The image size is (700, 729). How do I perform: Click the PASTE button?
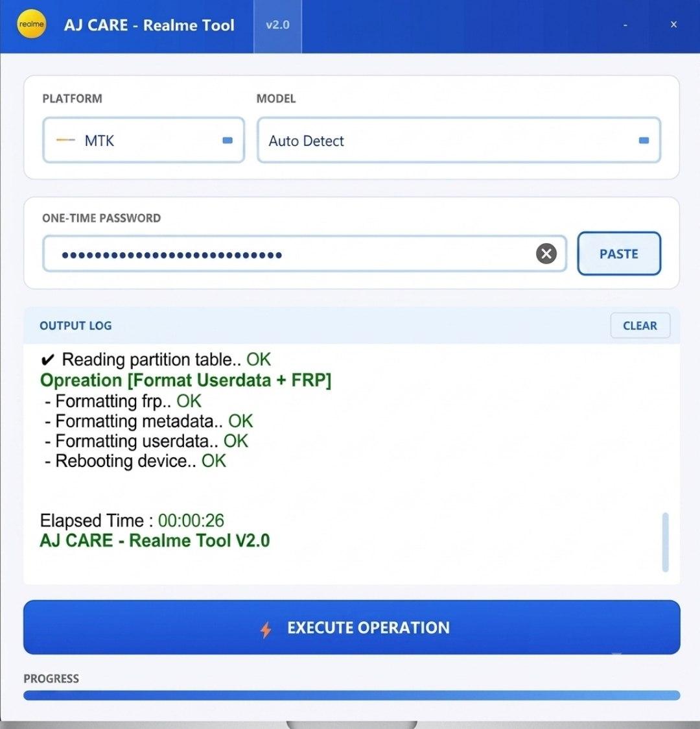click(x=619, y=254)
